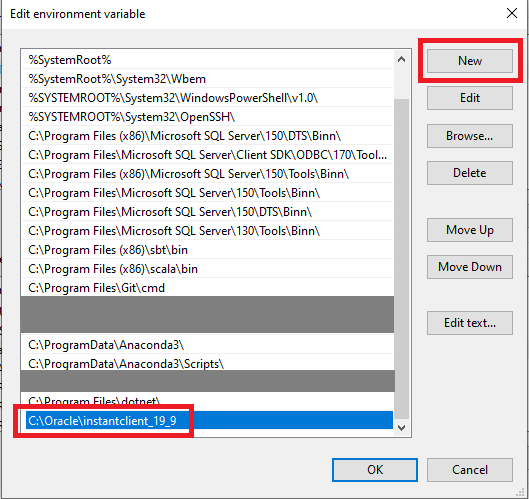
Task: Select the Program Files\dotnet\ entry
Action: 207,401
